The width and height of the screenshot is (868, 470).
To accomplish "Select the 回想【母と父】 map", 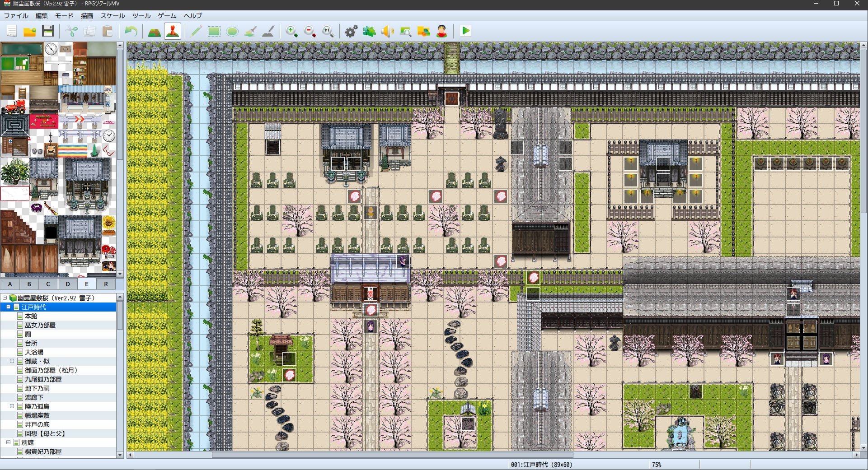I will coord(45,433).
